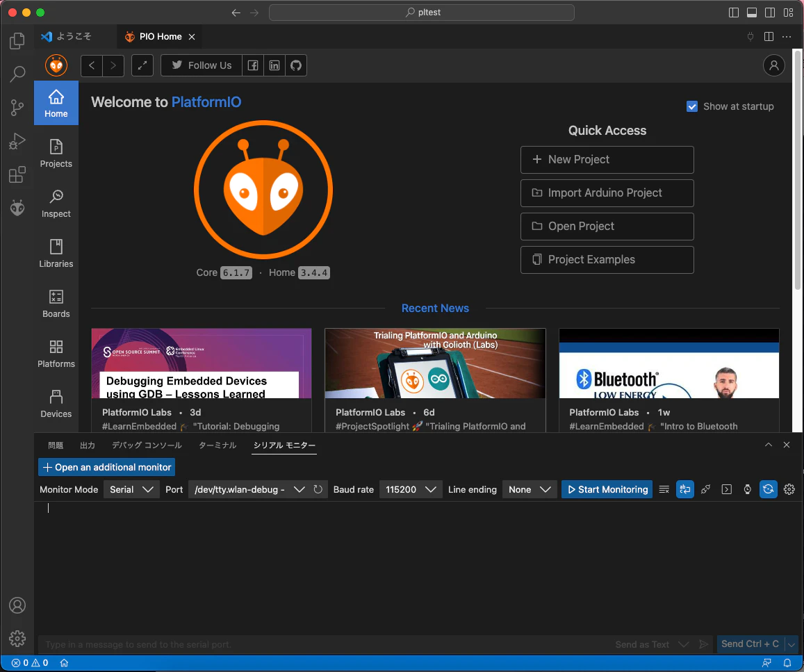Open PlatformIO LinkedIn page icon
Image resolution: width=804 pixels, height=672 pixels.
[274, 65]
